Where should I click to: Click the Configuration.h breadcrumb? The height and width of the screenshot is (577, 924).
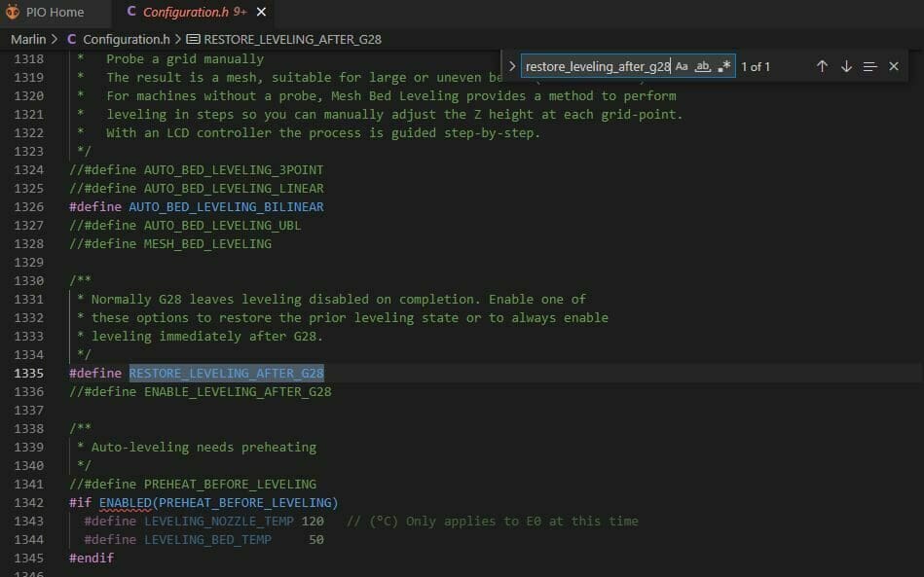pyautogui.click(x=127, y=40)
